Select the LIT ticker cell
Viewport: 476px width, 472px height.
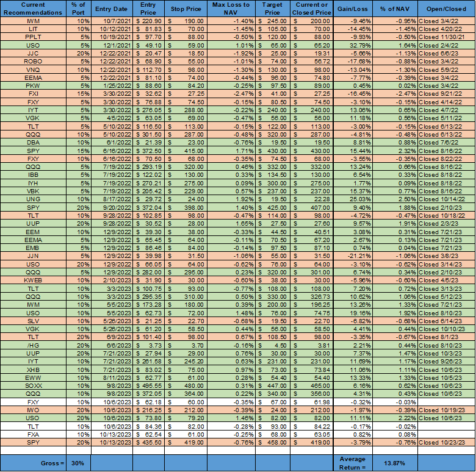[33, 29]
